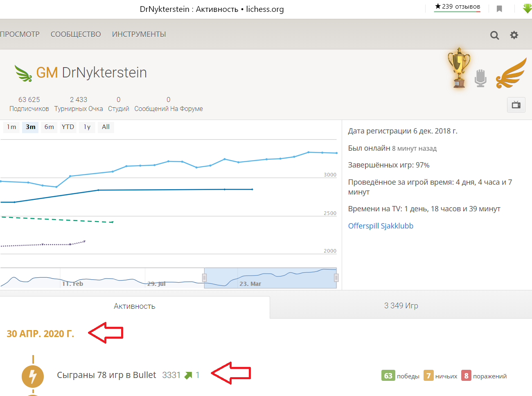Click the orange Bullet lightning icon
Screen dimensions: 532x396
[x=33, y=376]
